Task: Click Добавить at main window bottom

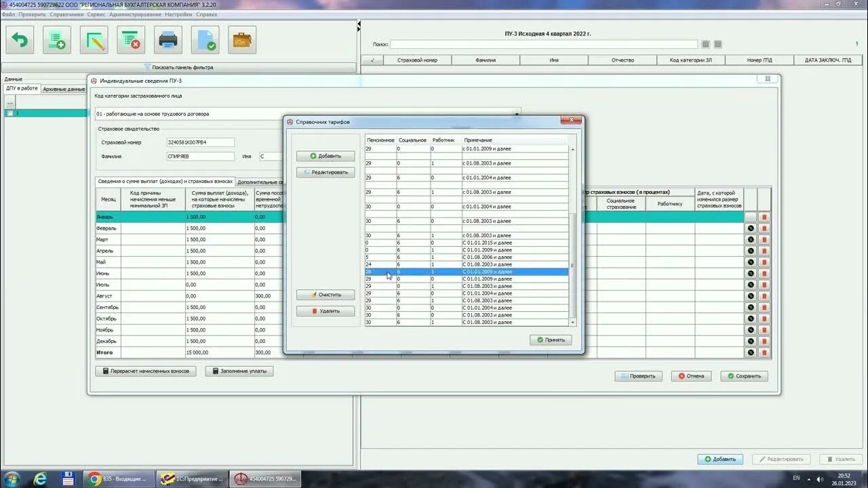Action: pyautogui.click(x=720, y=459)
